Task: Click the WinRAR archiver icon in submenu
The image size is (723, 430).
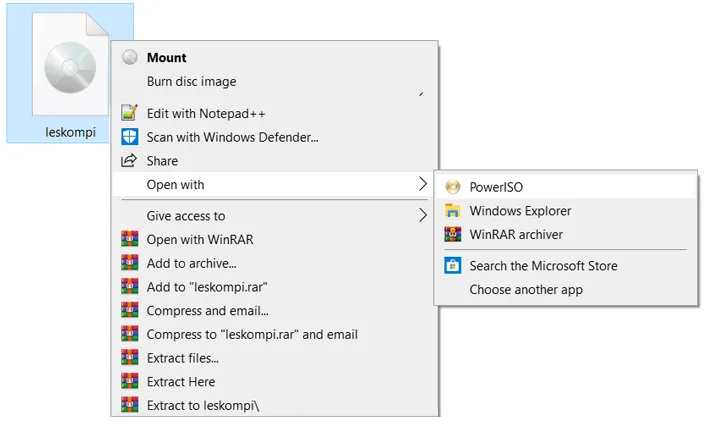Action: pyautogui.click(x=453, y=234)
